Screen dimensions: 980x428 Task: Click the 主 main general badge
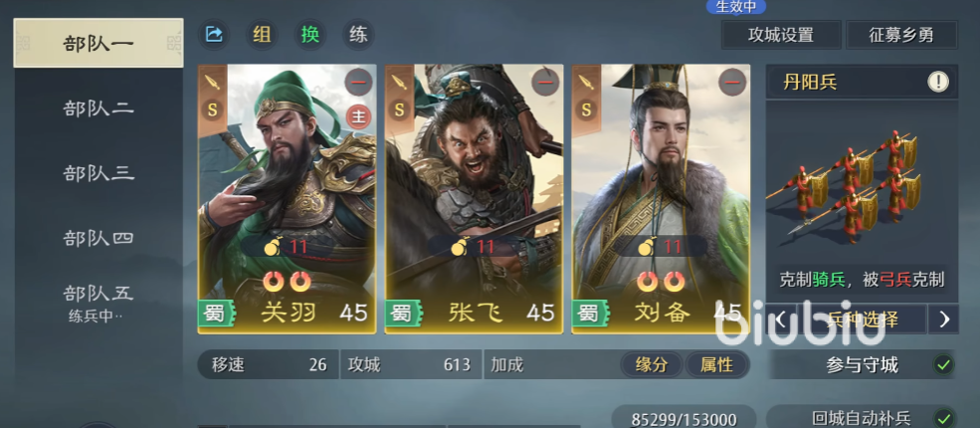pyautogui.click(x=359, y=116)
